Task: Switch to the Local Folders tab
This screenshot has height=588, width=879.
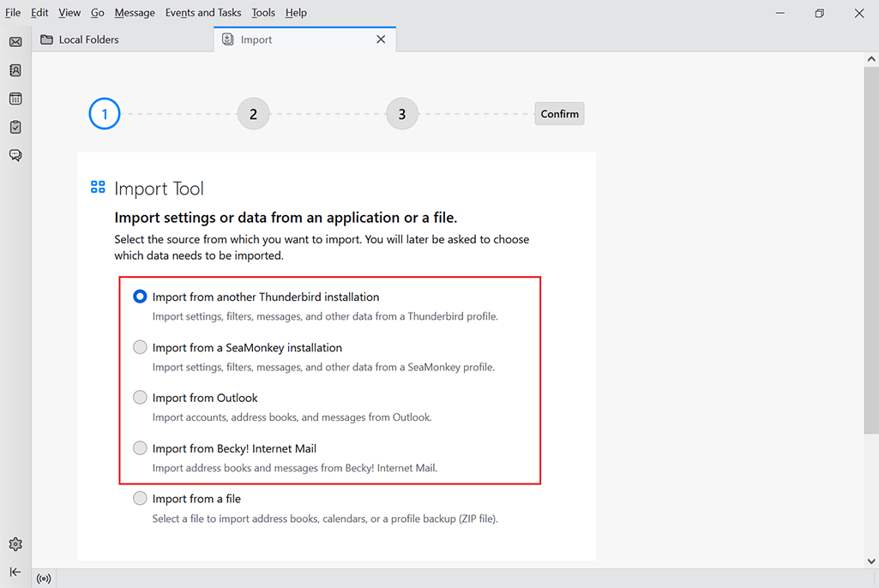Action: coord(123,39)
